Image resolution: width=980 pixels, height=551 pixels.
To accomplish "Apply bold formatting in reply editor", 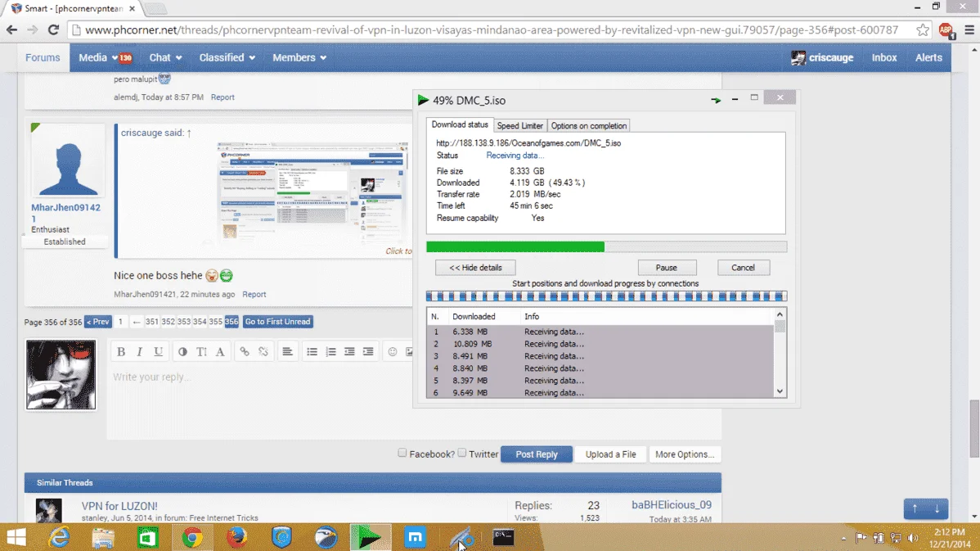I will 121,352.
